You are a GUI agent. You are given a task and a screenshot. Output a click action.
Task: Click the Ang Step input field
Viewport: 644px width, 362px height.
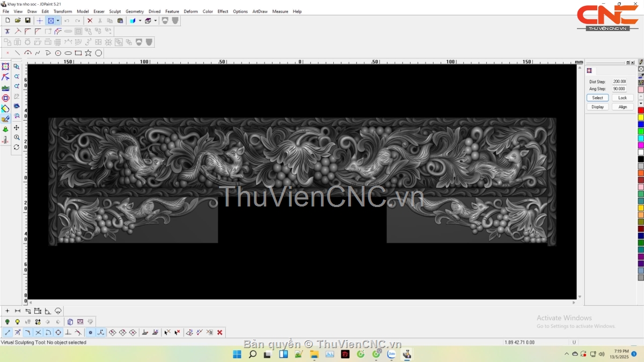pos(619,89)
